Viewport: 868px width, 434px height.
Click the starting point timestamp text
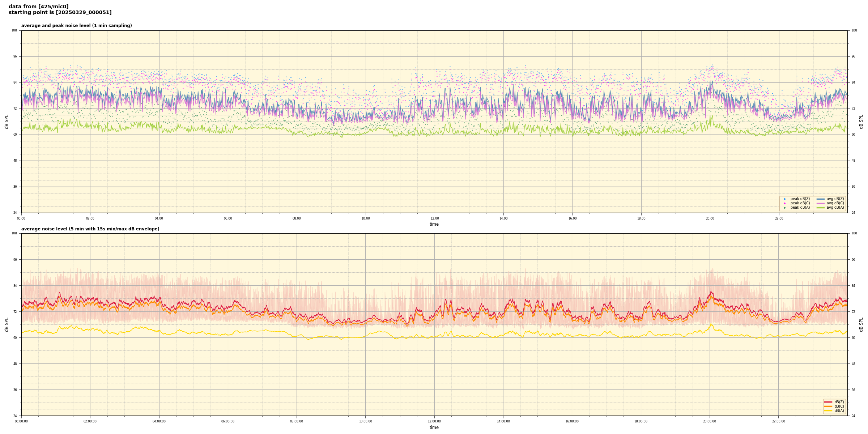[60, 12]
